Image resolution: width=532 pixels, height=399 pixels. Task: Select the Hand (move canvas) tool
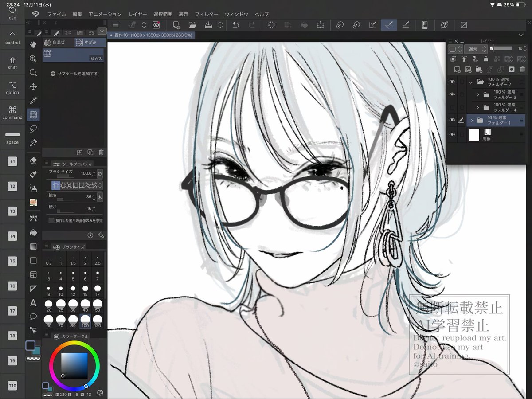click(33, 44)
